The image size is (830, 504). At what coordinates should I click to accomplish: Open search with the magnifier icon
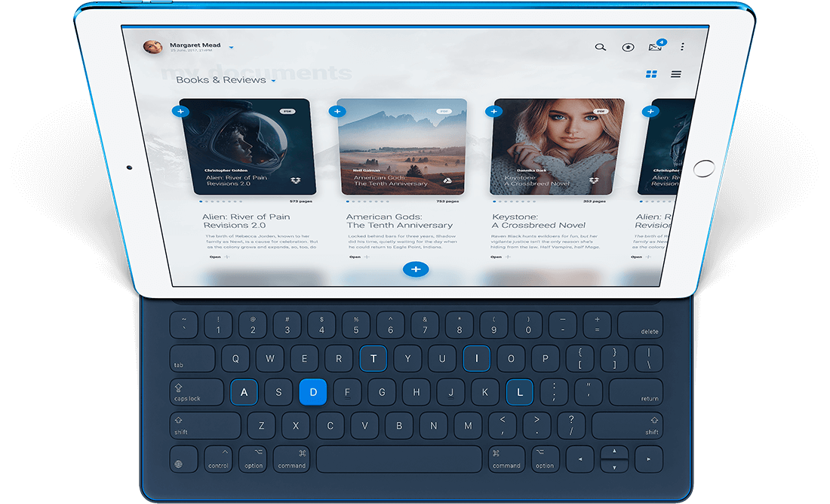pos(601,47)
